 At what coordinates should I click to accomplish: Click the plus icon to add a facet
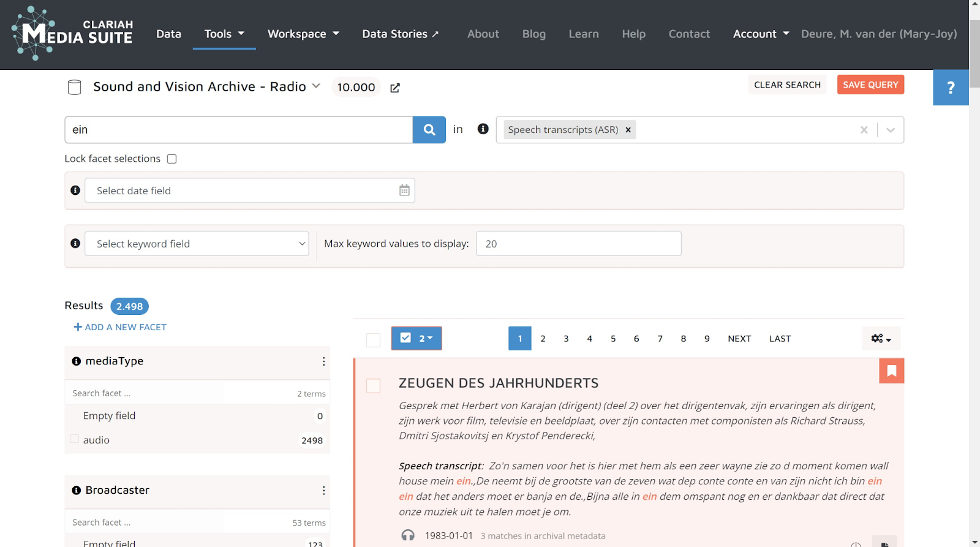pos(78,327)
